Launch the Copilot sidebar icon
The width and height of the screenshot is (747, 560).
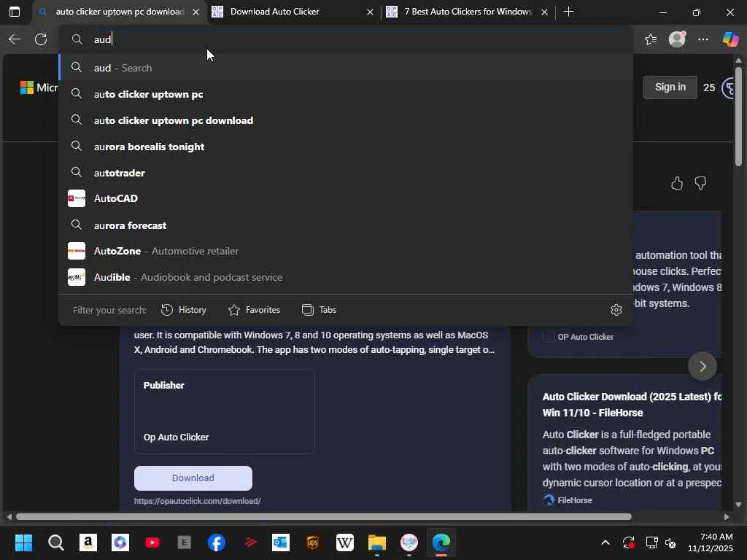[x=731, y=39]
